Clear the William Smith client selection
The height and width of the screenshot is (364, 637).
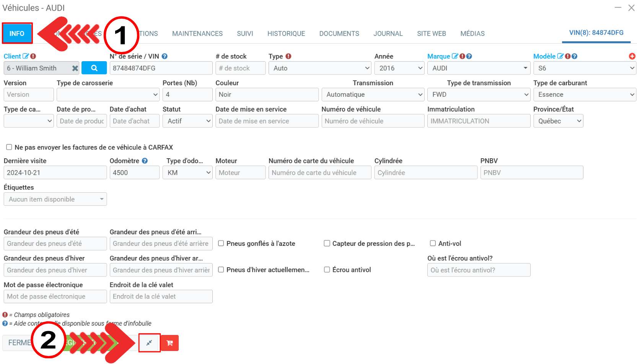pyautogui.click(x=75, y=68)
